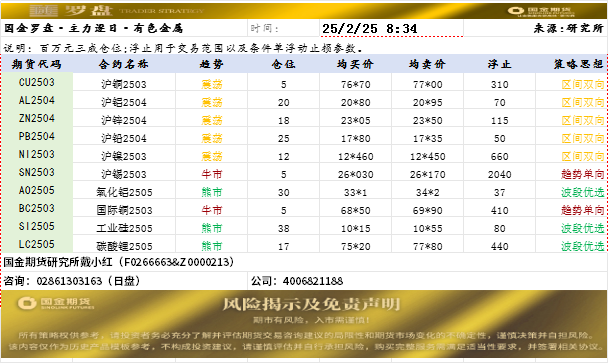Select the 均买价 column header
This screenshot has width=608, height=363.
click(x=355, y=64)
